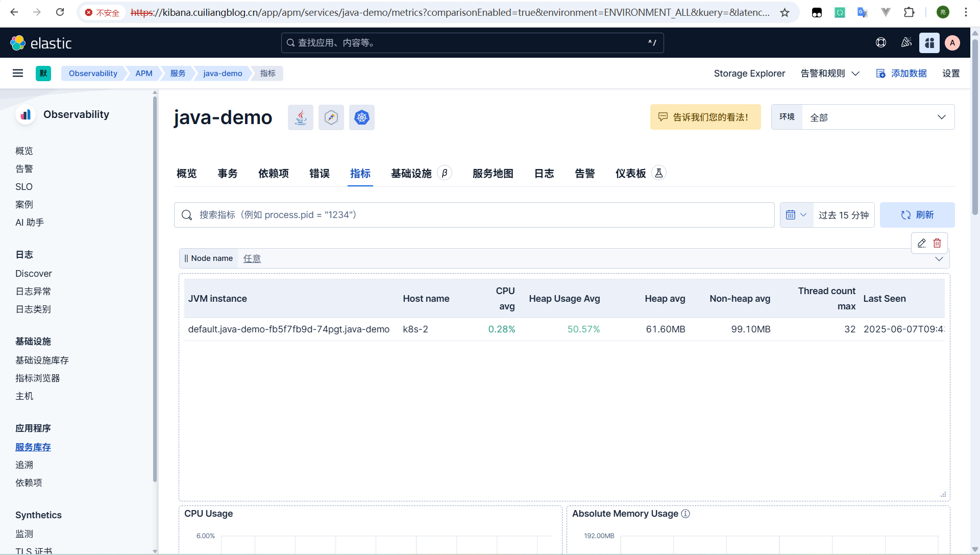Click the panel resize handle corner
The width and height of the screenshot is (980, 555).
click(943, 494)
